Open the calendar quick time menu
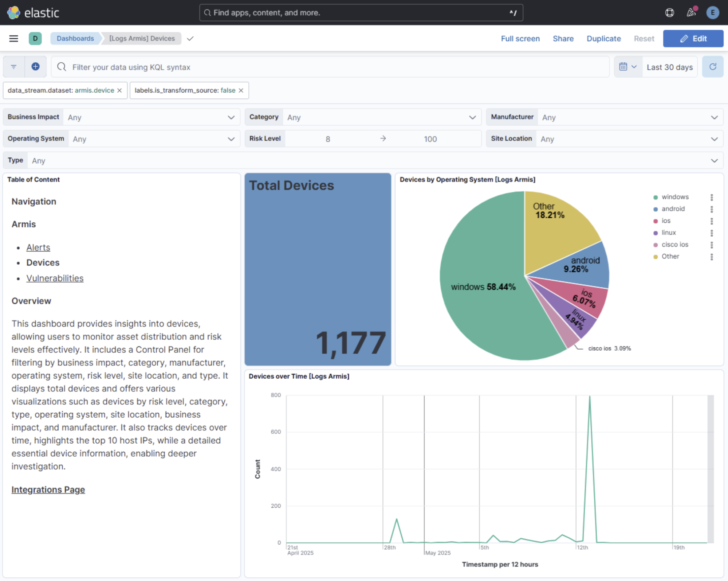This screenshot has height=581, width=728. click(x=627, y=67)
